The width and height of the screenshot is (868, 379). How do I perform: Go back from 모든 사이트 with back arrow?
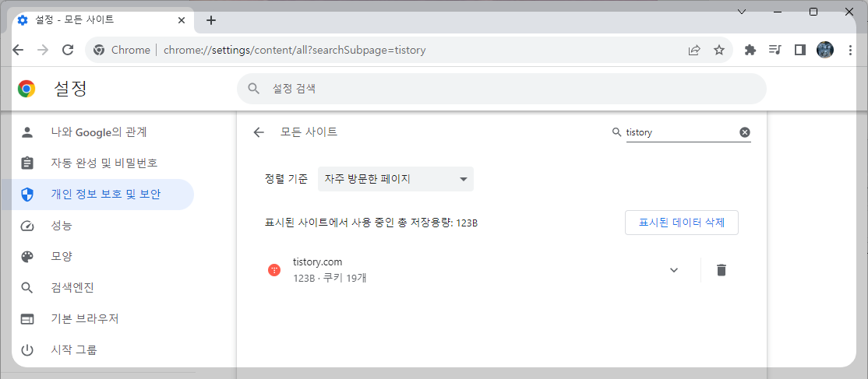point(259,132)
